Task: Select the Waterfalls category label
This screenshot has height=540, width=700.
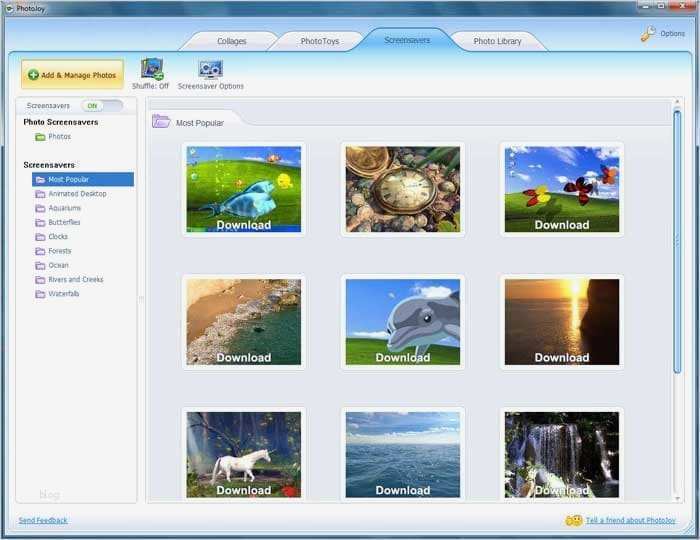Action: pyautogui.click(x=64, y=294)
